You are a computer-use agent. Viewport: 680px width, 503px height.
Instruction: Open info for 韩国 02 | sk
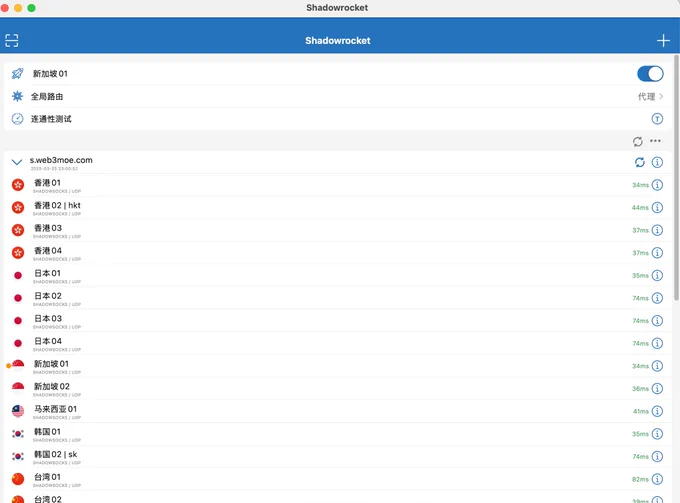[657, 456]
